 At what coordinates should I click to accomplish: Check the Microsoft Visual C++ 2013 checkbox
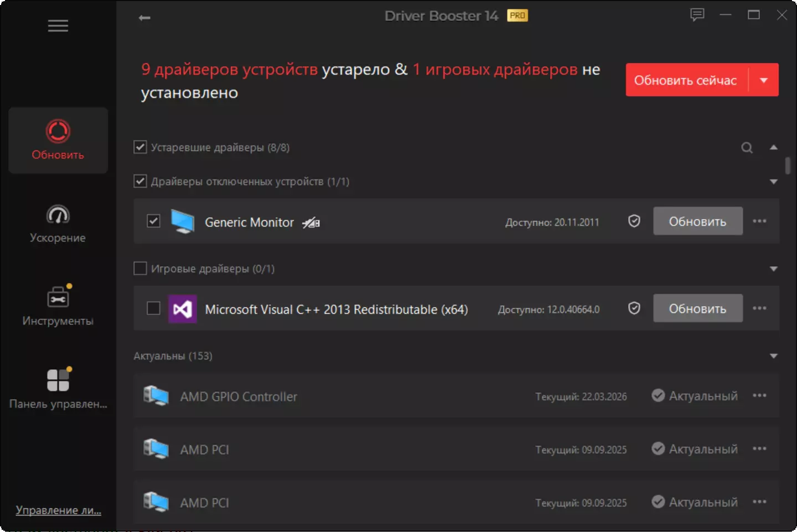153,308
